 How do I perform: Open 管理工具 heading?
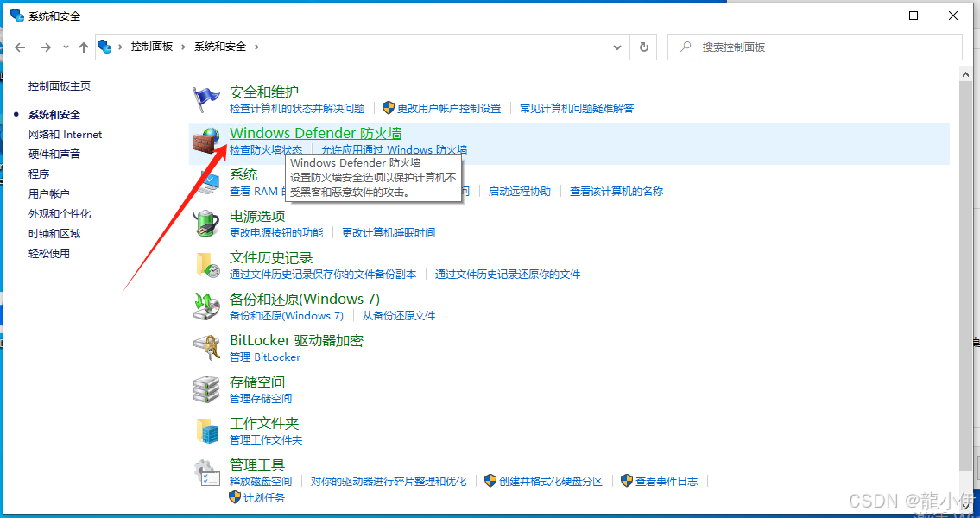click(x=257, y=464)
